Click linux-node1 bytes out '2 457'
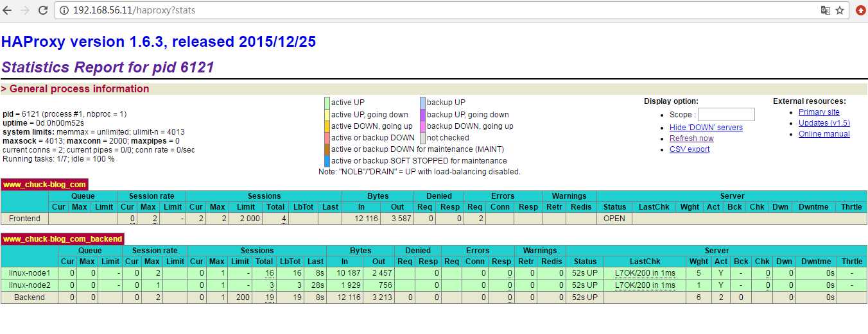Image resolution: width=868 pixels, height=334 pixels. pos(379,273)
